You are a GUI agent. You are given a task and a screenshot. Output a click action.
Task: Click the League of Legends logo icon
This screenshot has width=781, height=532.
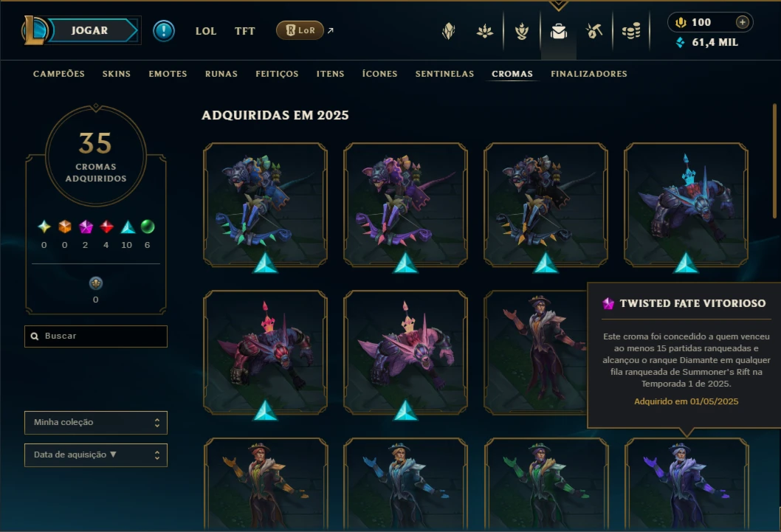coord(35,30)
